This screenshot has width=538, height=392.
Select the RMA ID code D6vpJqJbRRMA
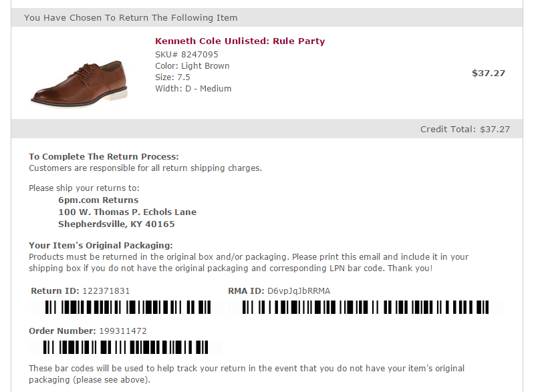coord(298,290)
